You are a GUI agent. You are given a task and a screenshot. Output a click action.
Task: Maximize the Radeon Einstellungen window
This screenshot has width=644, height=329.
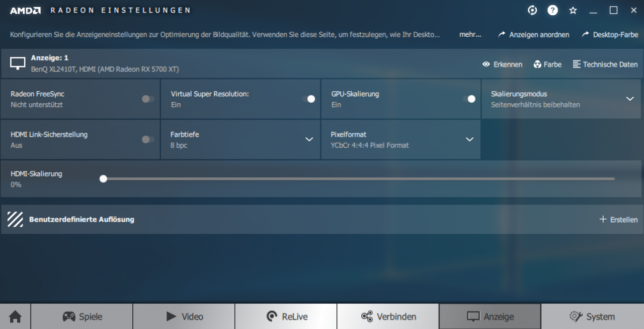pyautogui.click(x=613, y=10)
